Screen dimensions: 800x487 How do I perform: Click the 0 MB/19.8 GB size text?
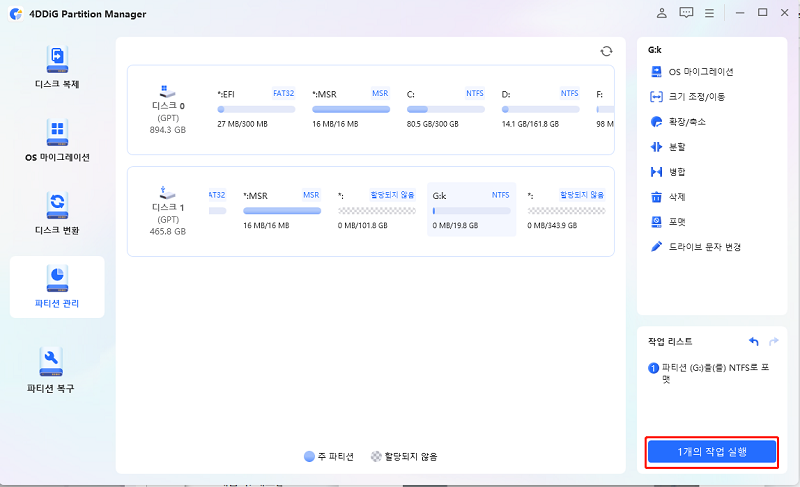(x=455, y=225)
